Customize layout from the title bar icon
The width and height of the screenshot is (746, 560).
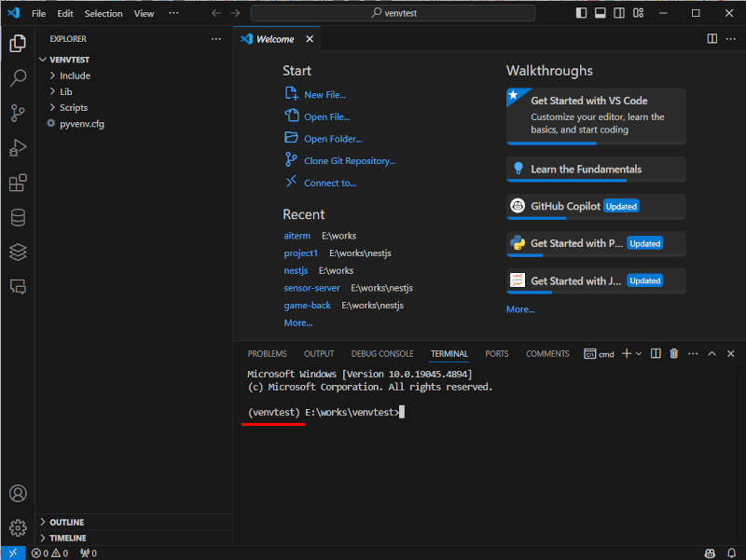638,13
